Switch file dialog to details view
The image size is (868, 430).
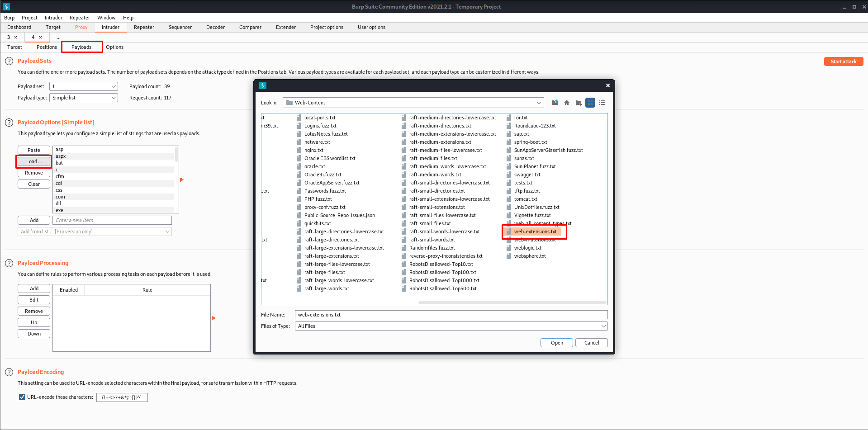(602, 103)
